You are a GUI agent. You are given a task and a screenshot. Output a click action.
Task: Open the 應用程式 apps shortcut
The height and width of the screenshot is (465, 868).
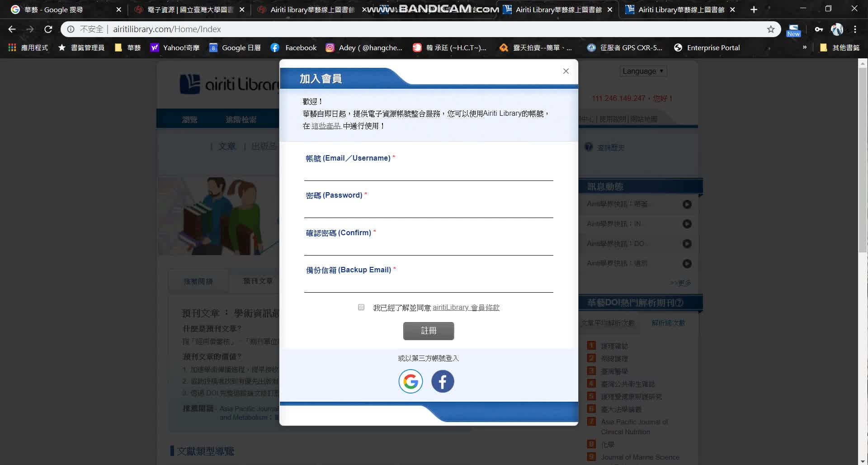pos(28,47)
